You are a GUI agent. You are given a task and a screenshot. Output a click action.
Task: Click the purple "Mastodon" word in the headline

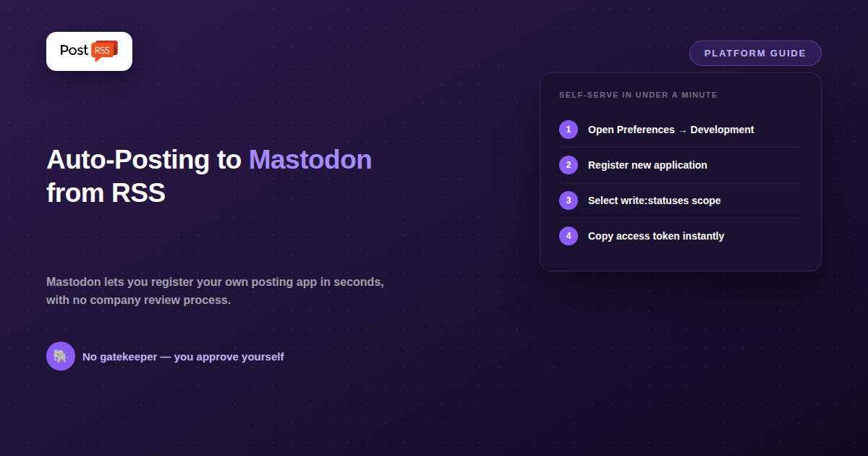click(x=310, y=159)
